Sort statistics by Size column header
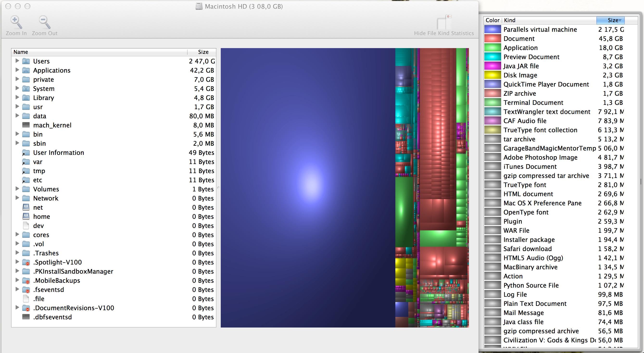Screen dimensions: 644x353 610,20
